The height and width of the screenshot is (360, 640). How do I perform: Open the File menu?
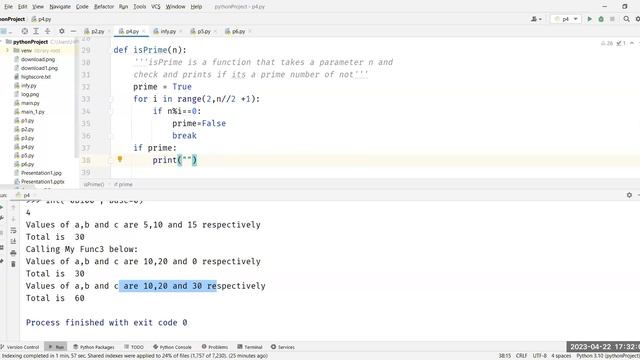[9, 7]
